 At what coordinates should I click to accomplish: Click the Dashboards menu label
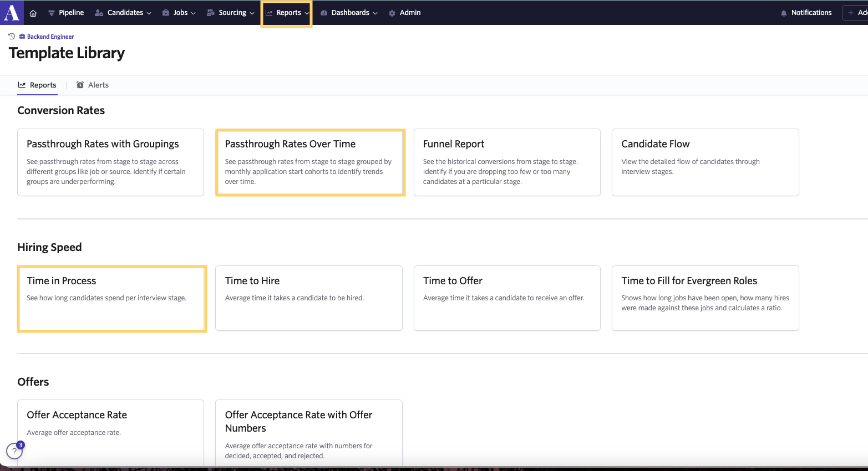click(351, 13)
